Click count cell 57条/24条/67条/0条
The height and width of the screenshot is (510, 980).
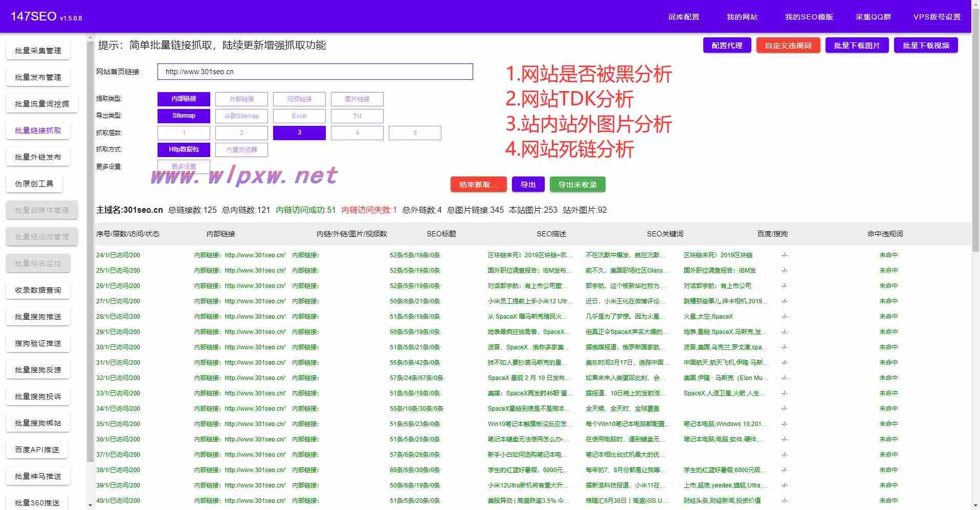pos(416,378)
